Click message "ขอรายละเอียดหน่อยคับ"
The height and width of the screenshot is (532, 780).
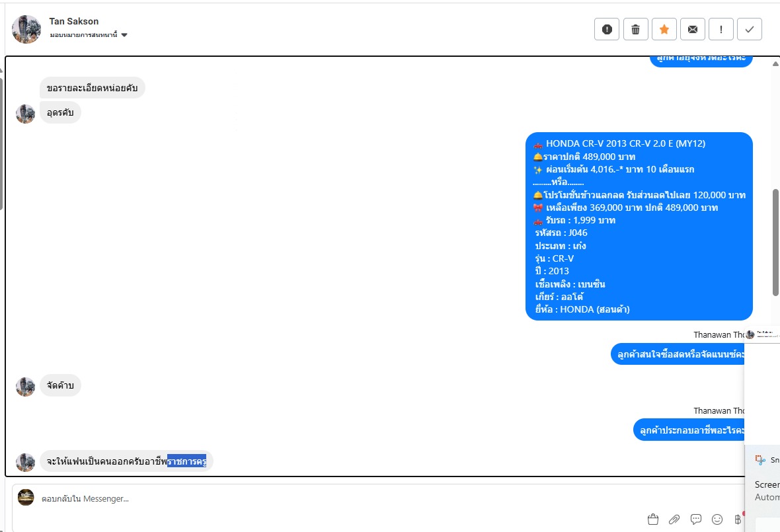pos(93,88)
